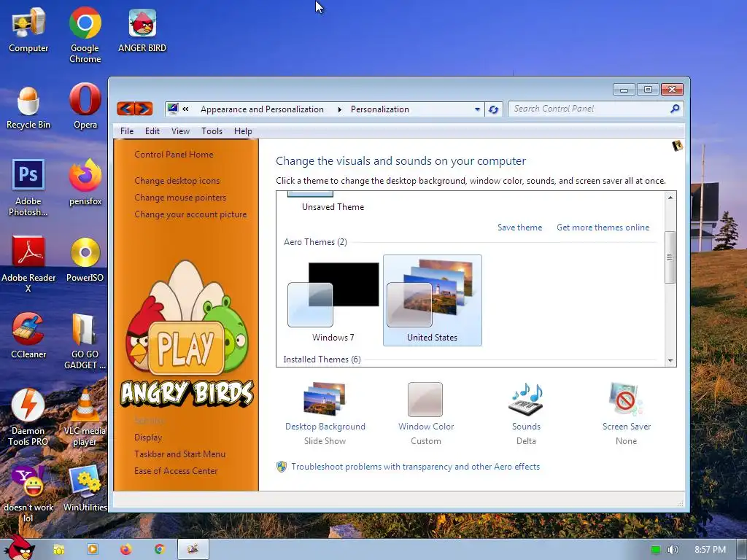
Task: Open Adobe Reader X shortcut
Action: point(28,264)
